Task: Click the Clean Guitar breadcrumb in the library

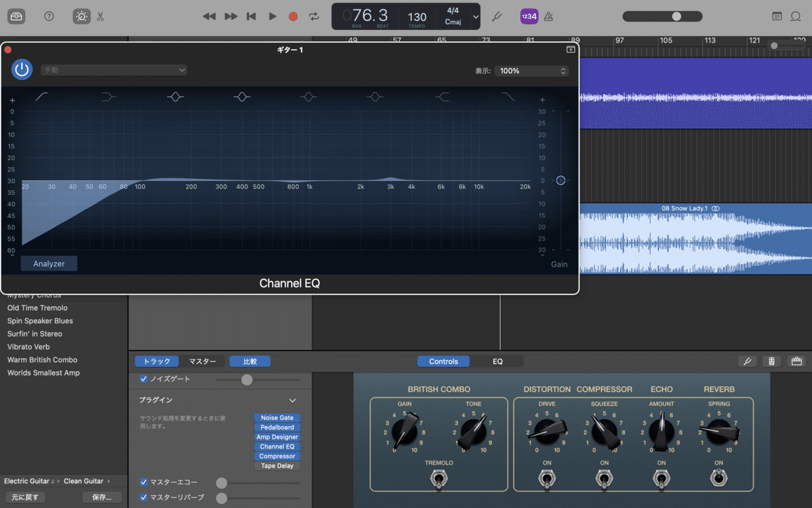Action: click(x=83, y=481)
